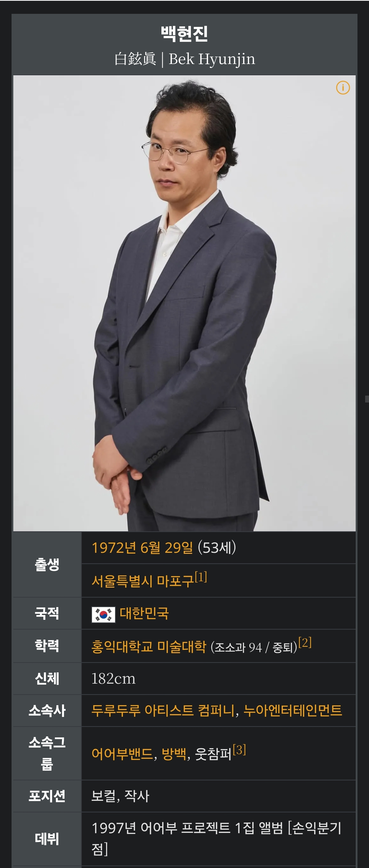Open the 어어부밴드 group link
Image resolution: width=369 pixels, height=868 pixels.
coord(122,754)
